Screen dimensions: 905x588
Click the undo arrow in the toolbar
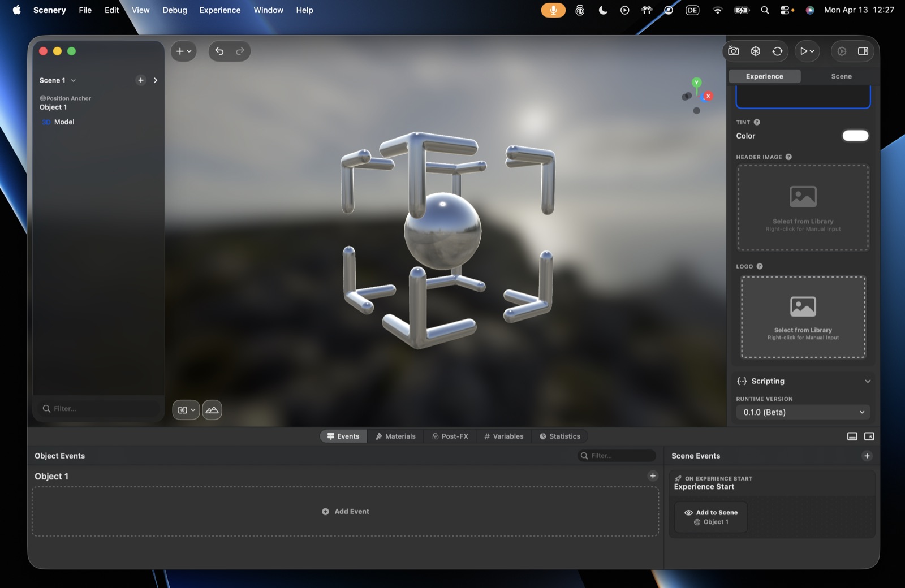coord(219,51)
